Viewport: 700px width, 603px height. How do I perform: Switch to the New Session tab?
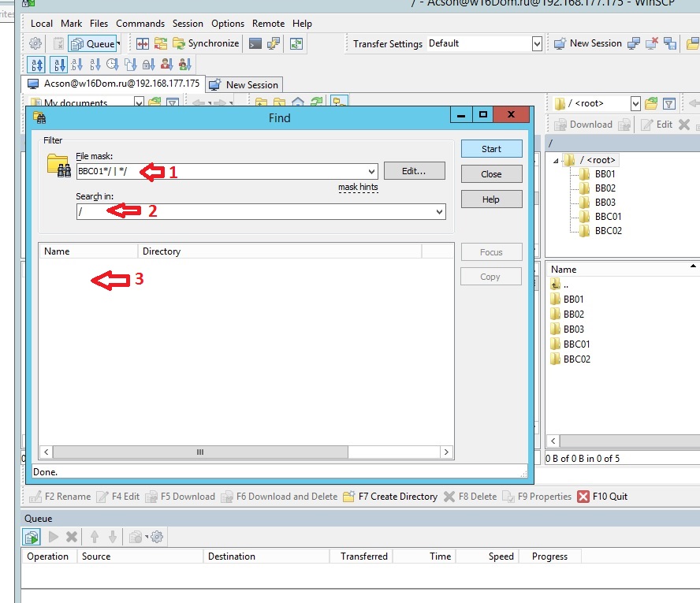point(244,84)
